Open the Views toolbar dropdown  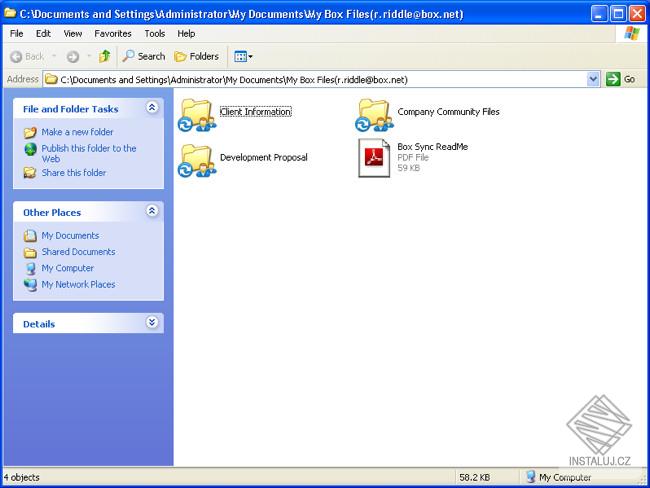243,56
